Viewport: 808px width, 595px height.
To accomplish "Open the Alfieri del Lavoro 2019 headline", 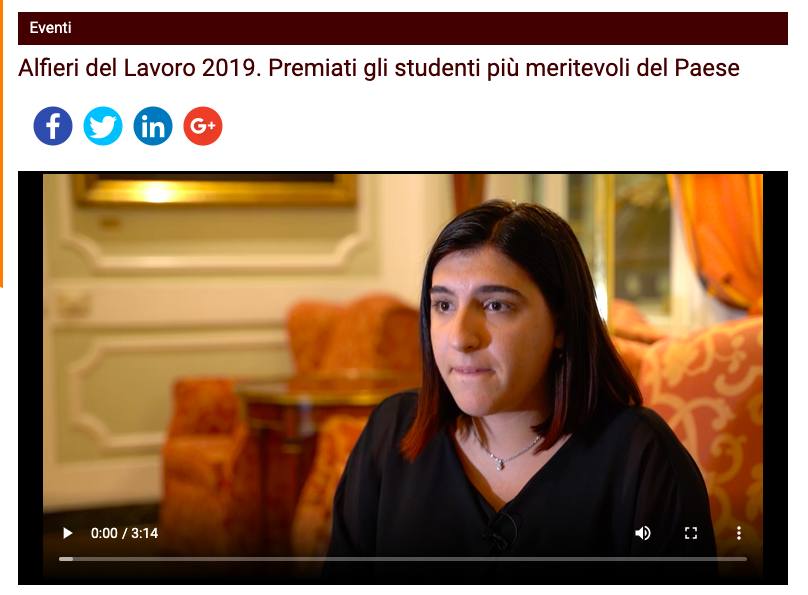I will (x=379, y=68).
